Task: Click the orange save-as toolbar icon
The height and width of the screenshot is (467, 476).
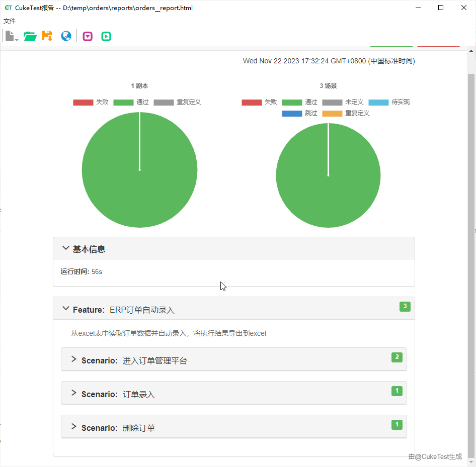Action: (47, 36)
